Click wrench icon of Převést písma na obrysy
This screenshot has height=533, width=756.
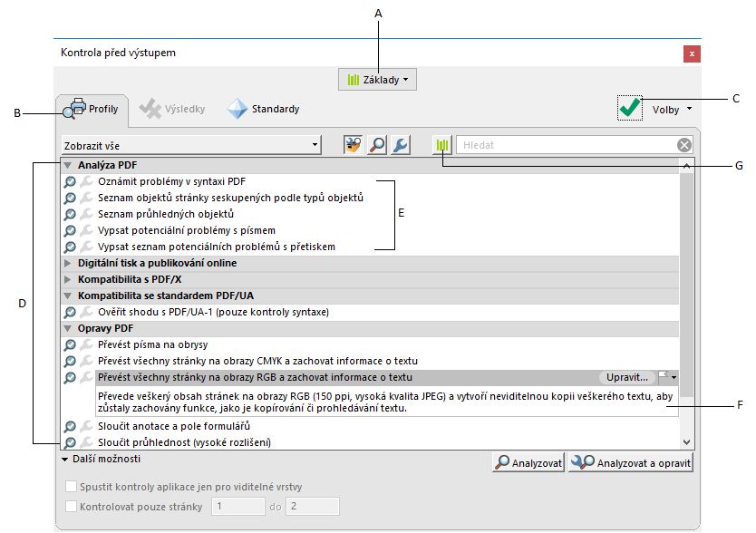tap(86, 344)
